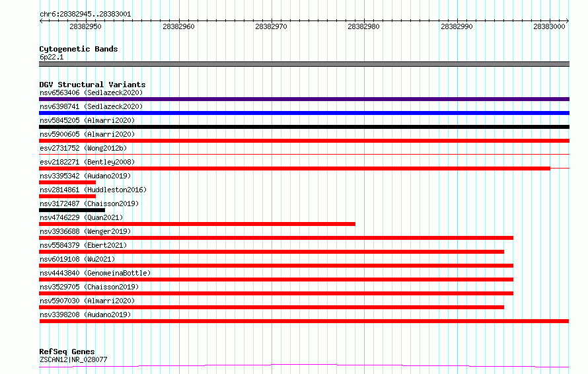The height and width of the screenshot is (374, 588).
Task: Click ruler position 28383000
Action: pyautogui.click(x=550, y=26)
